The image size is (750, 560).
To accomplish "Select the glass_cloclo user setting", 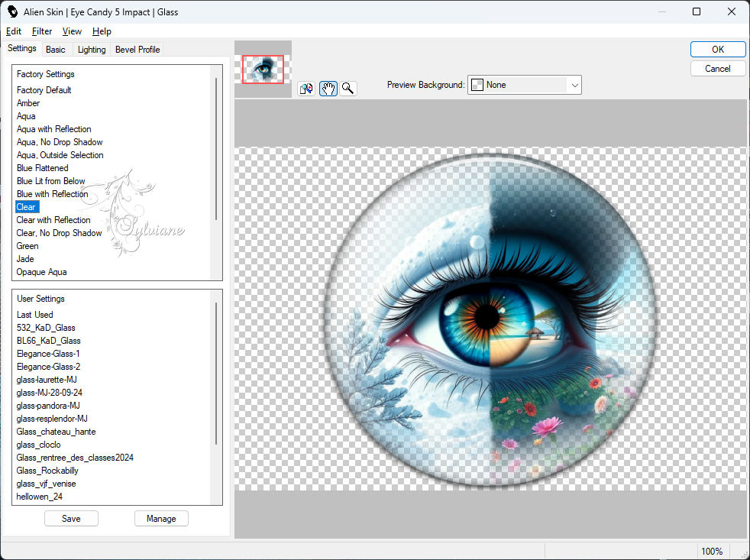I will [x=38, y=444].
